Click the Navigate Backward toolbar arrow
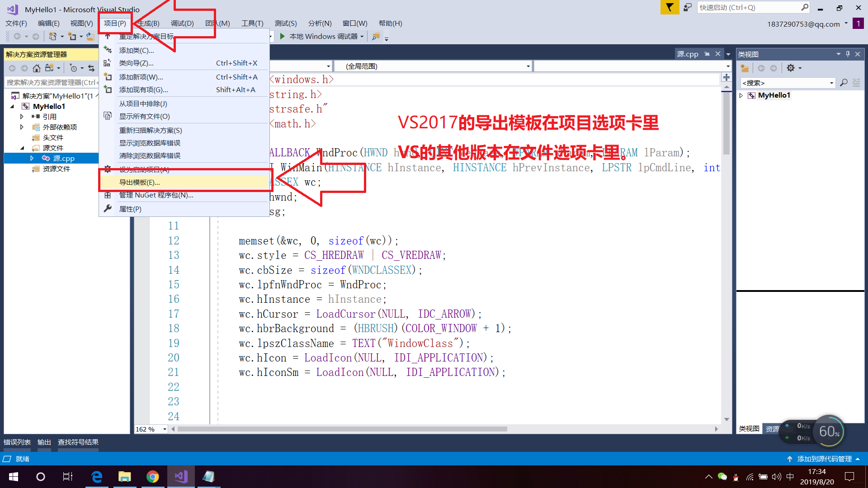 (x=17, y=36)
